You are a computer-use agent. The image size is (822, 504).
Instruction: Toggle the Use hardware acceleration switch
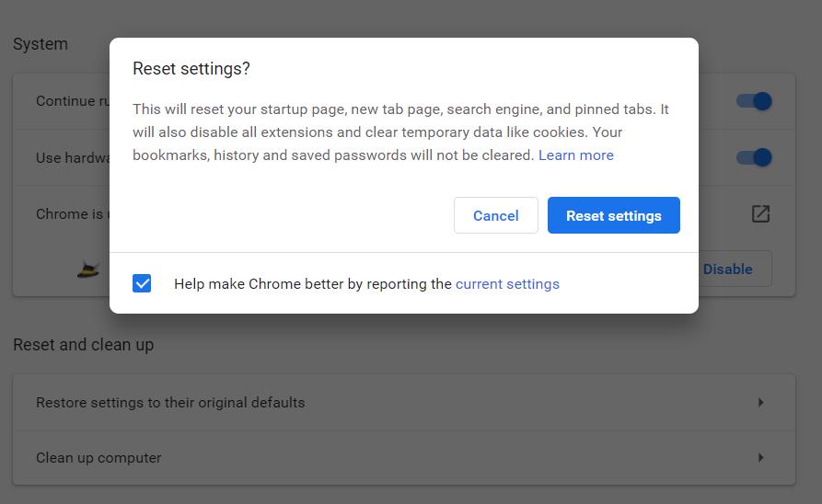[754, 157]
